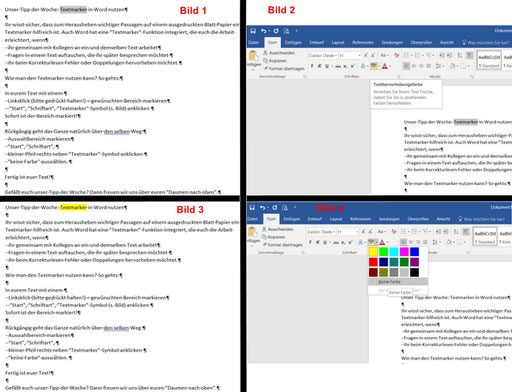Click 'Was möchten Sie tun' field in Bild 2
The width and height of the screenshot is (512, 392).
point(485,42)
